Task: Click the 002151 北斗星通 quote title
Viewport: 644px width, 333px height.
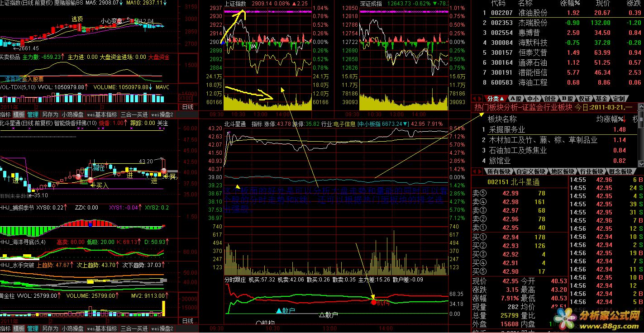Action: 513,182
